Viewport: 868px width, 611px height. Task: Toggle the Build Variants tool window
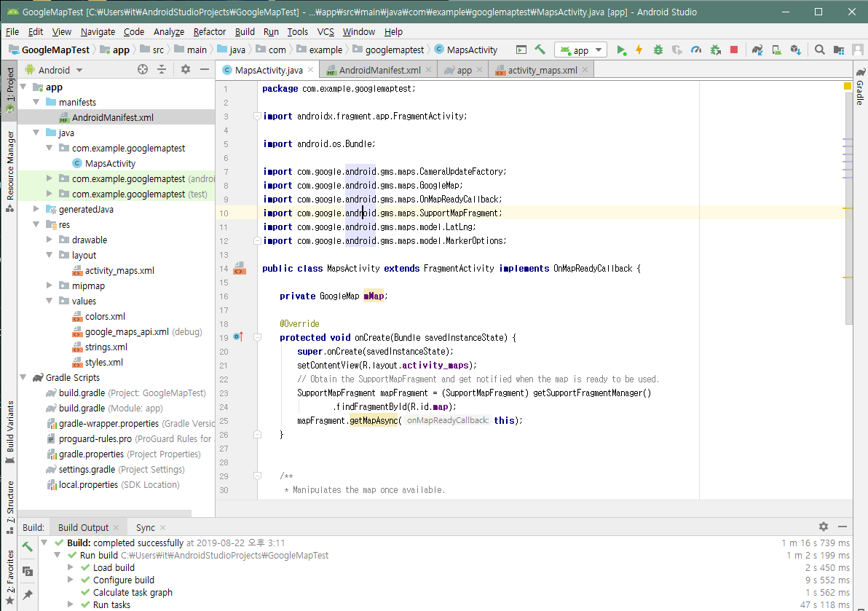(10, 433)
